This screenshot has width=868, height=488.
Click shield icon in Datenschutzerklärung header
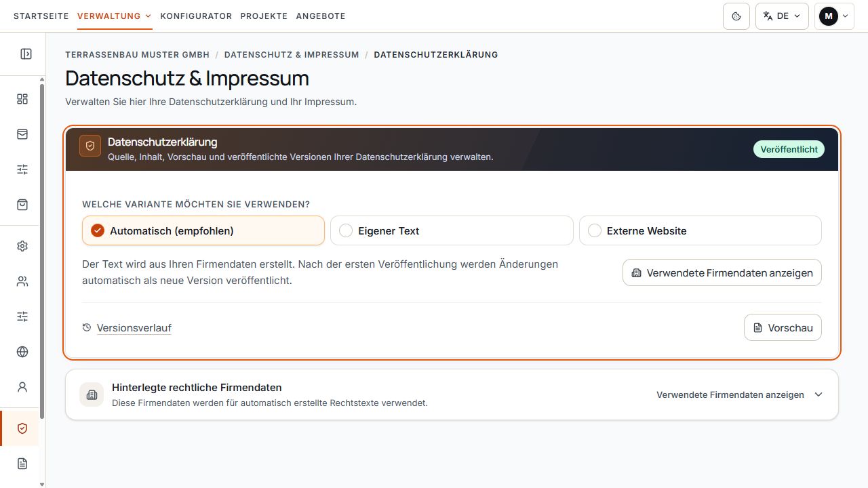90,146
